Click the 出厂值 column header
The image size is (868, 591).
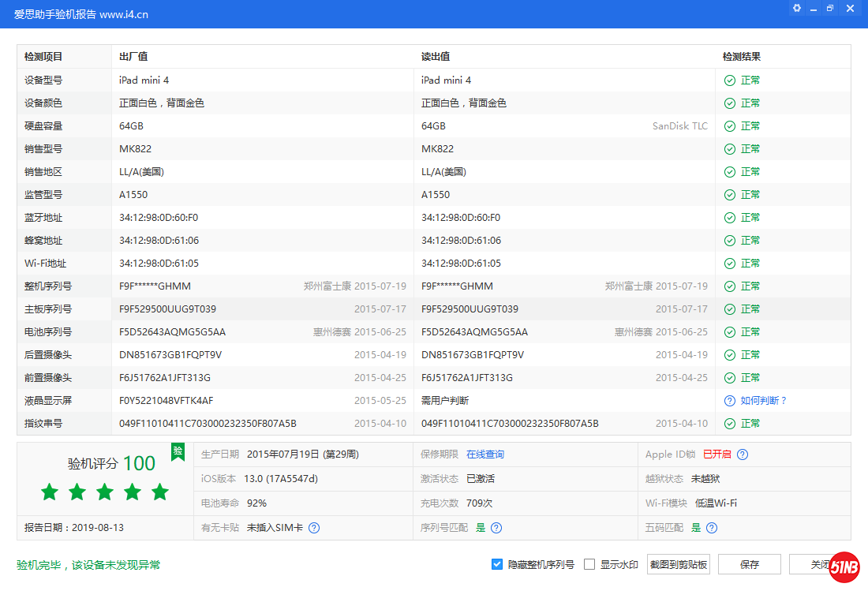coord(133,57)
